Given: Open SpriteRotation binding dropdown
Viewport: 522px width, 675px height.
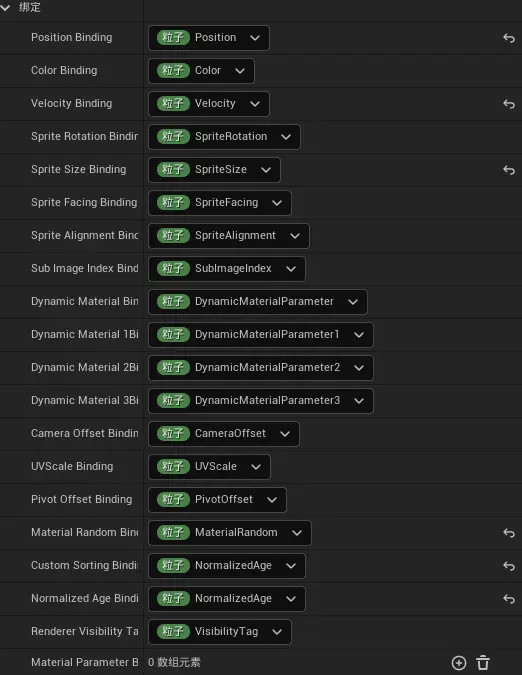Looking at the screenshot, I should click(224, 136).
